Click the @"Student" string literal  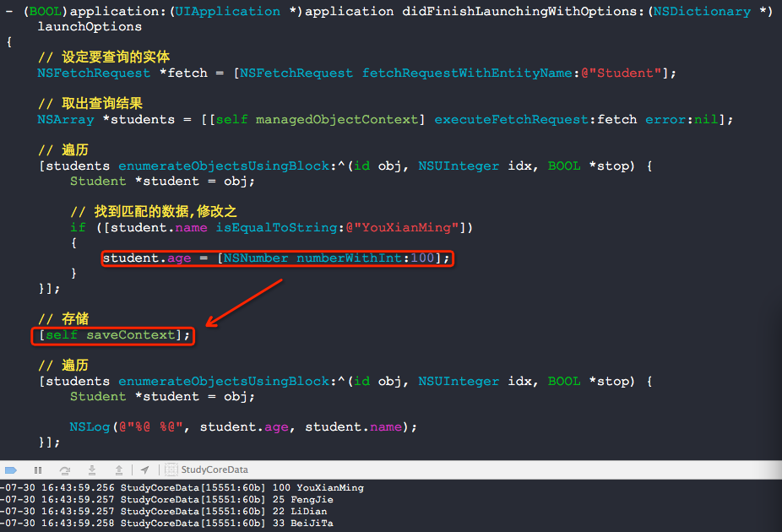coord(622,73)
